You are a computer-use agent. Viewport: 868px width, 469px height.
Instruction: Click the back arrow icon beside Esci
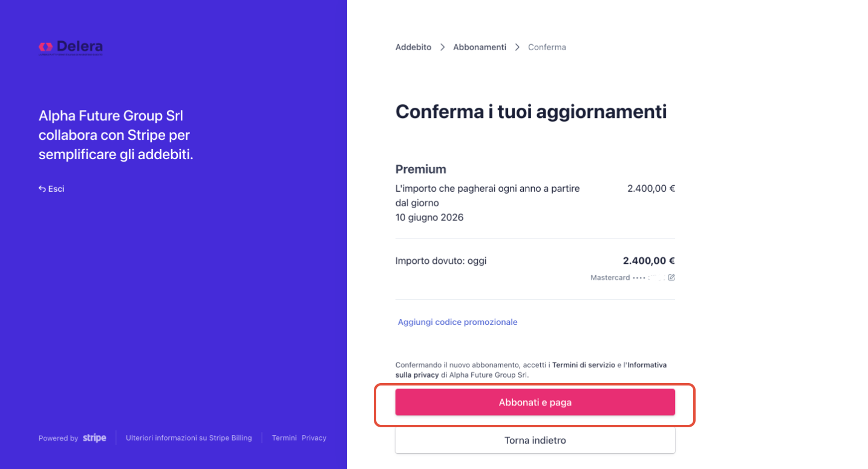(x=42, y=189)
